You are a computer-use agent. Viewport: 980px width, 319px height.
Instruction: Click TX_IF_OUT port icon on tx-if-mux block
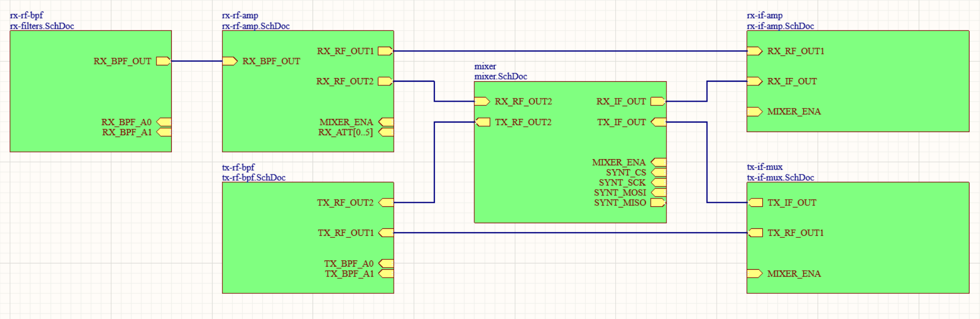click(x=755, y=203)
